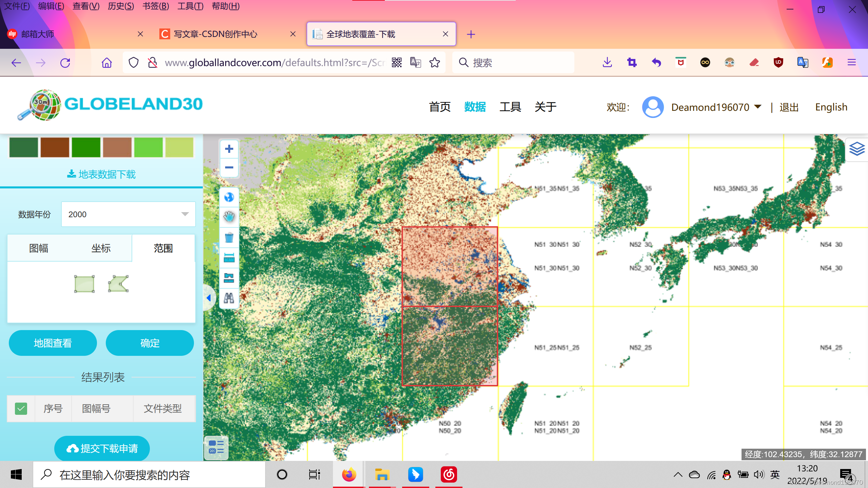Click the 提交下载申请 button
Image resolution: width=868 pixels, height=488 pixels.
(102, 448)
